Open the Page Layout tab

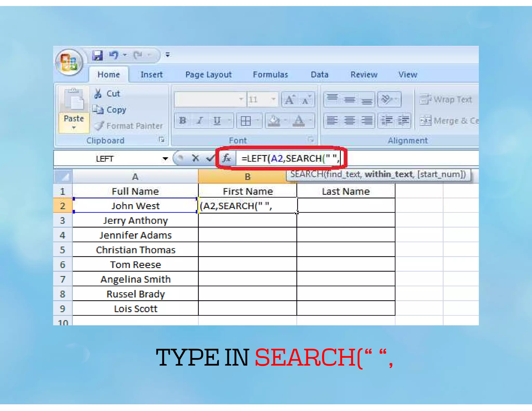(x=208, y=75)
